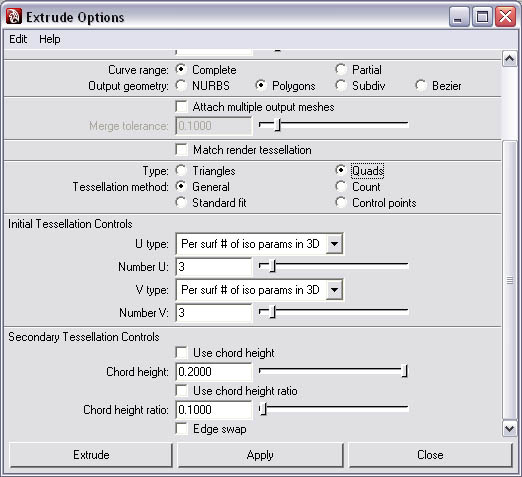This screenshot has height=477, width=522.
Task: Click the Chord height input field
Action: pos(214,372)
